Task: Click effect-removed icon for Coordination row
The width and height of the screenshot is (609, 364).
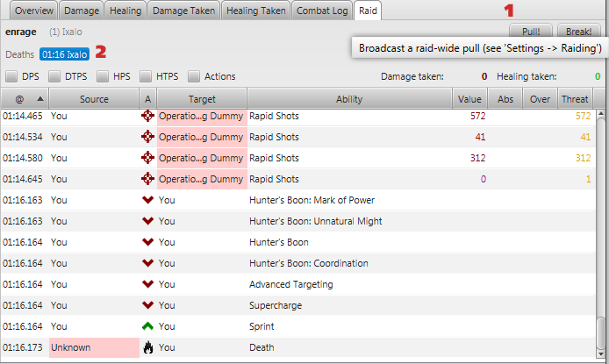Action: coord(147,263)
